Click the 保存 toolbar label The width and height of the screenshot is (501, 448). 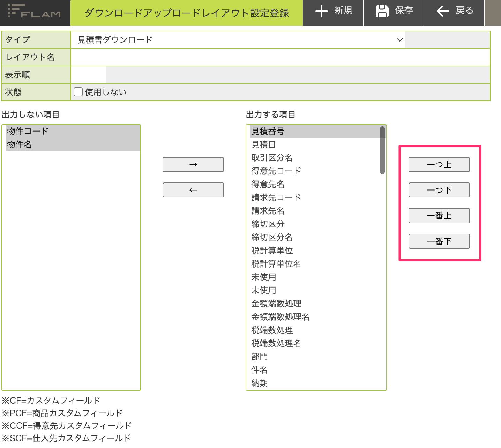404,11
